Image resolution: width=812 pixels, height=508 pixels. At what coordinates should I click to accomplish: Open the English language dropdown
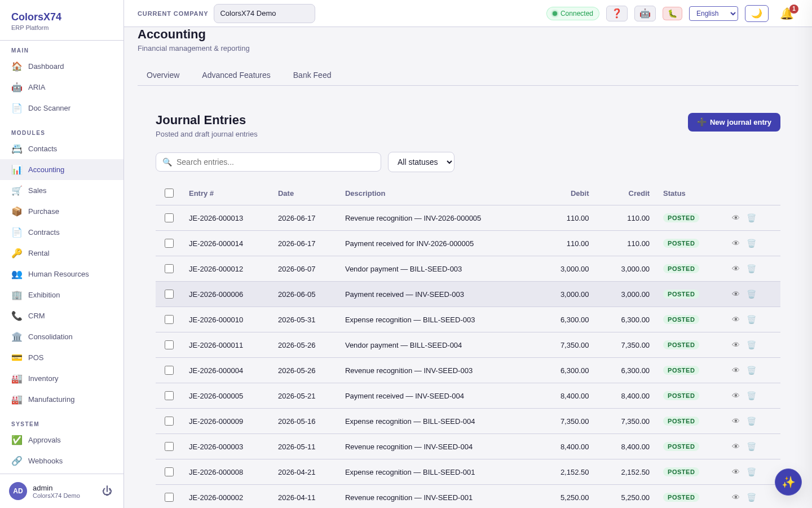[713, 14]
